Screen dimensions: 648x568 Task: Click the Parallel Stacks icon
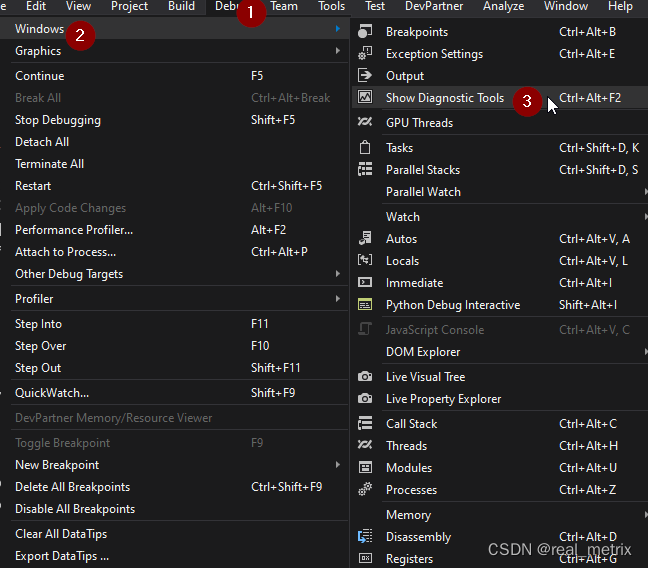click(365, 169)
